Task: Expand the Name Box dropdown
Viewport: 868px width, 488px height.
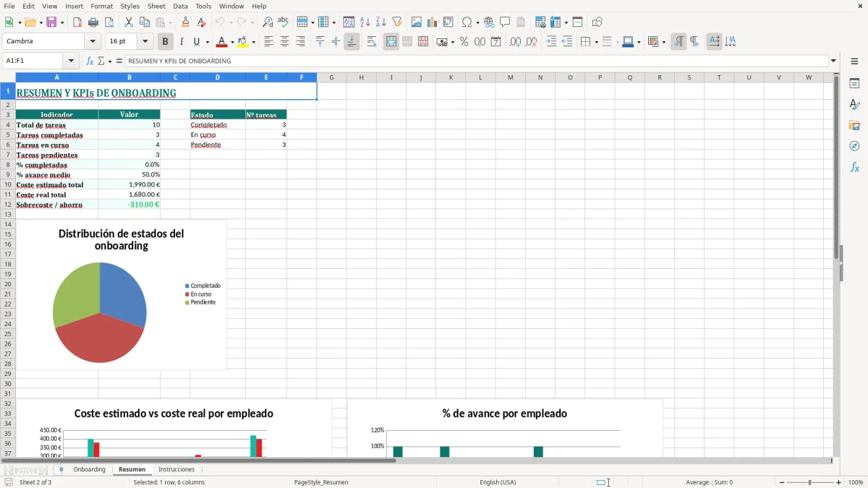Action: (71, 61)
